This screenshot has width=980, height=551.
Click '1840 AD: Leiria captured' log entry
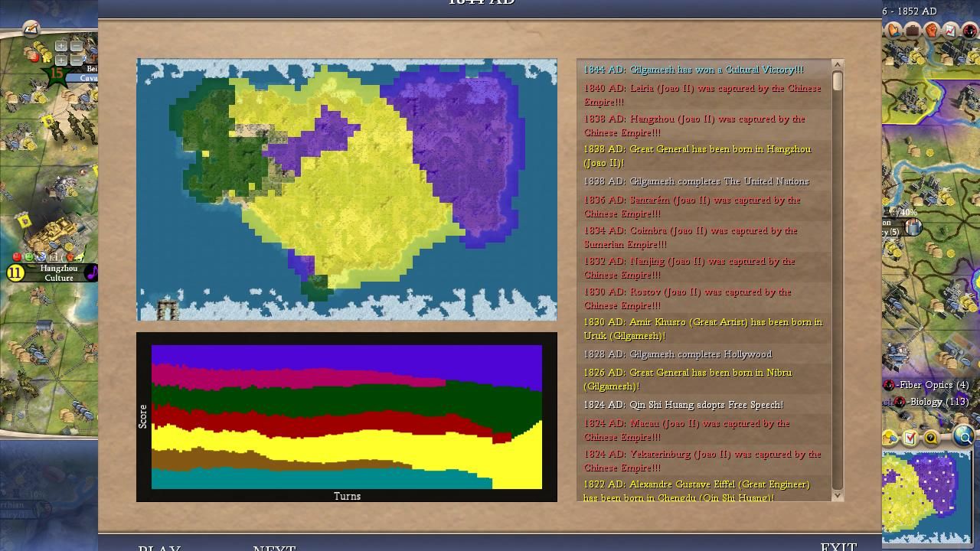point(702,95)
